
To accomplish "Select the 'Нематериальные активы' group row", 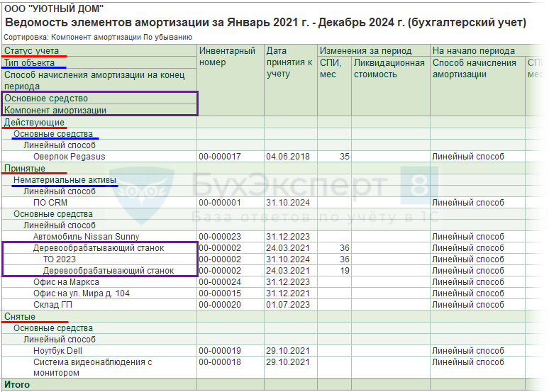I will [99, 180].
